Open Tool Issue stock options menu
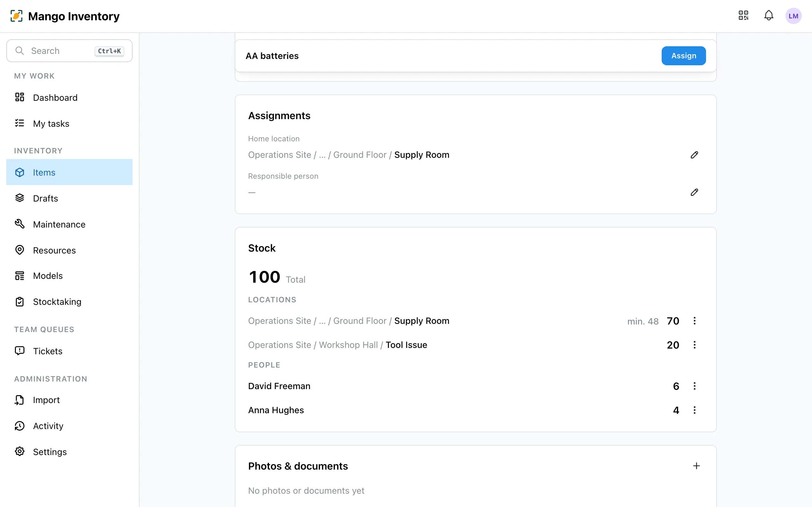812x507 pixels. coord(694,345)
